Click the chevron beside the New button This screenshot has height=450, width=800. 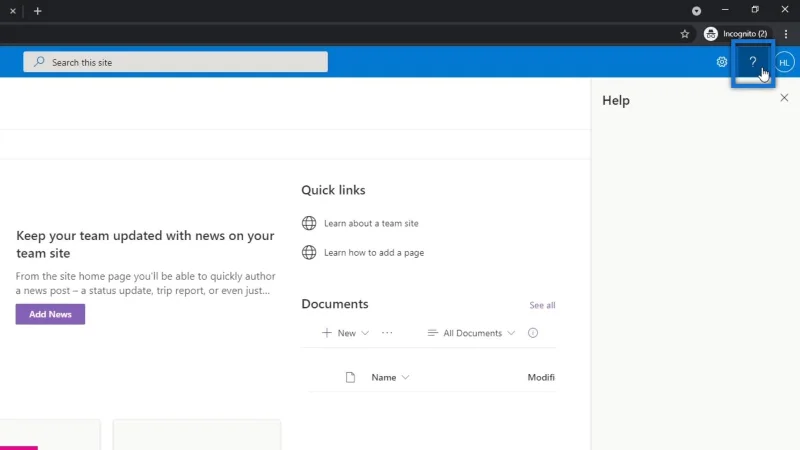tap(365, 333)
